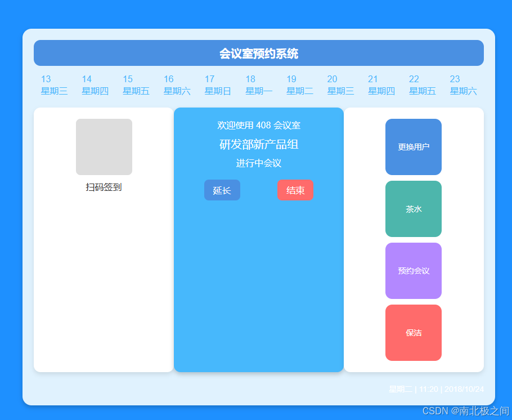This screenshot has width=512, height=420.
Task: Click the 会议室预约系统 header banner
Action: pos(259,53)
